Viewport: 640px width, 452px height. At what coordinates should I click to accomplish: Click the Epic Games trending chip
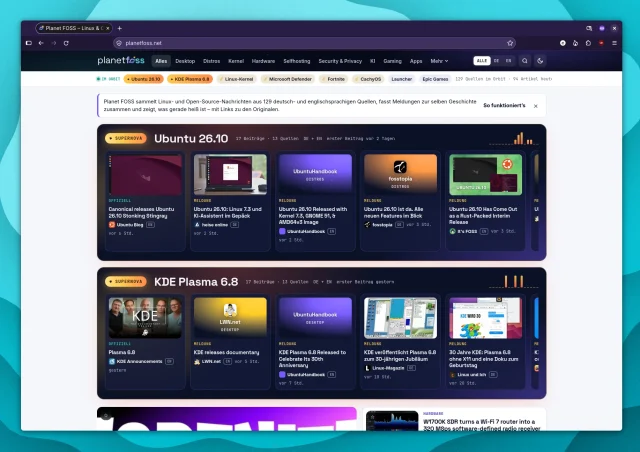[x=435, y=79]
